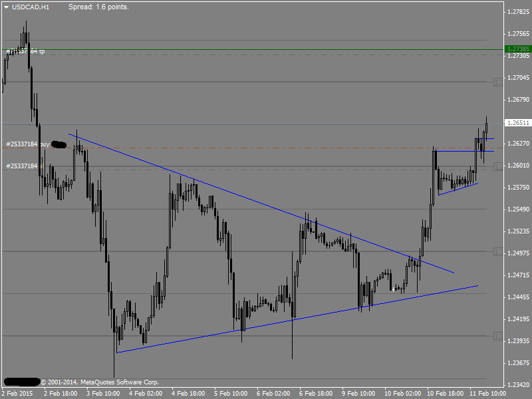Viewport: 532px width, 399px height.
Task: Click the 1.23935 price scale label
Action: tap(518, 341)
